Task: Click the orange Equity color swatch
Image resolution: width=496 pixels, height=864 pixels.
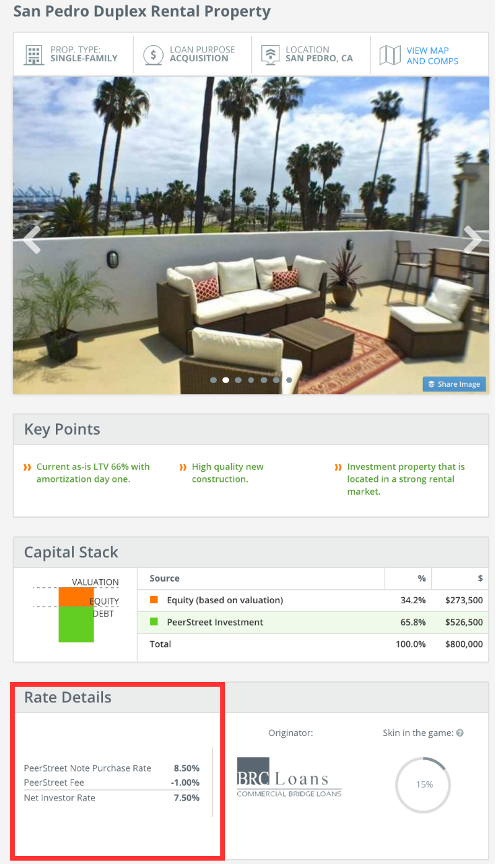Action: click(x=154, y=600)
